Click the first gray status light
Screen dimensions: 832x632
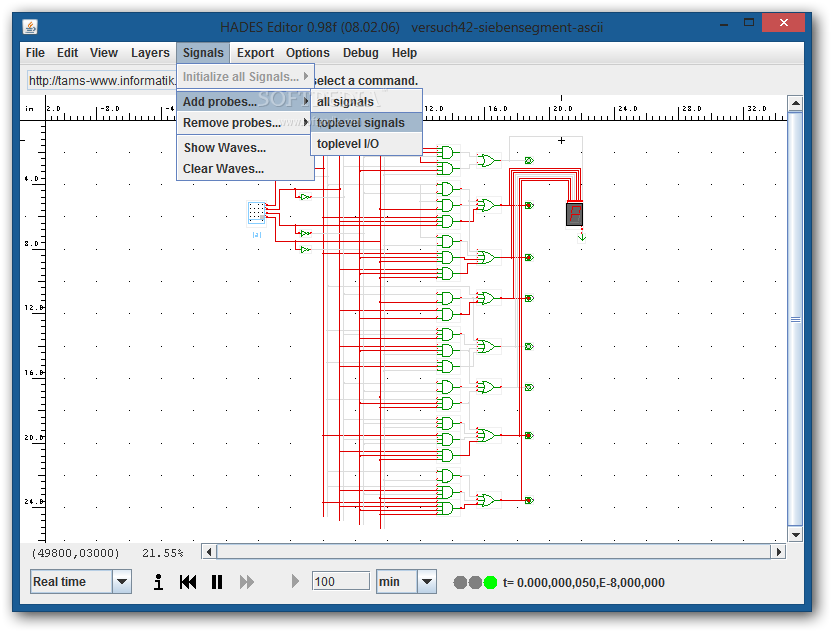pos(460,583)
